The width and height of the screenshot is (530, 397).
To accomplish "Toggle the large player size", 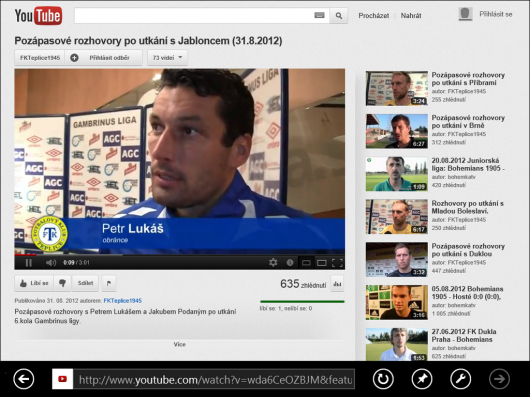I will pyautogui.click(x=321, y=263).
